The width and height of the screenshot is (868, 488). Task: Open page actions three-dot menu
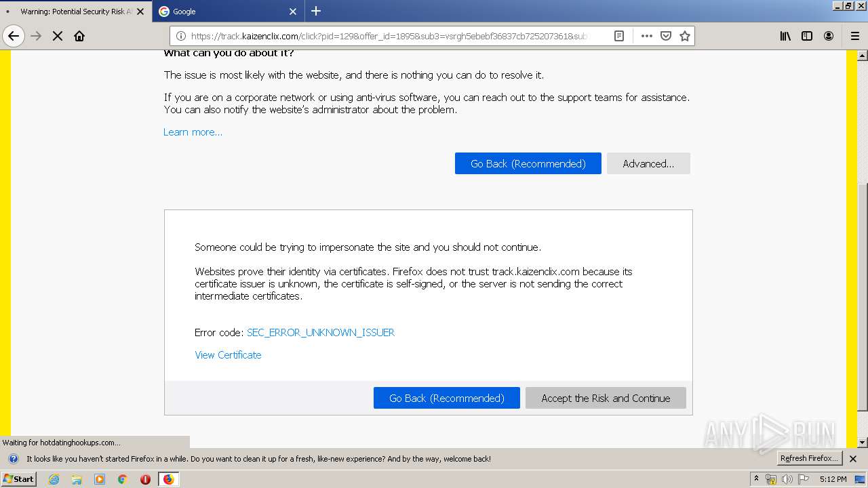pos(647,36)
